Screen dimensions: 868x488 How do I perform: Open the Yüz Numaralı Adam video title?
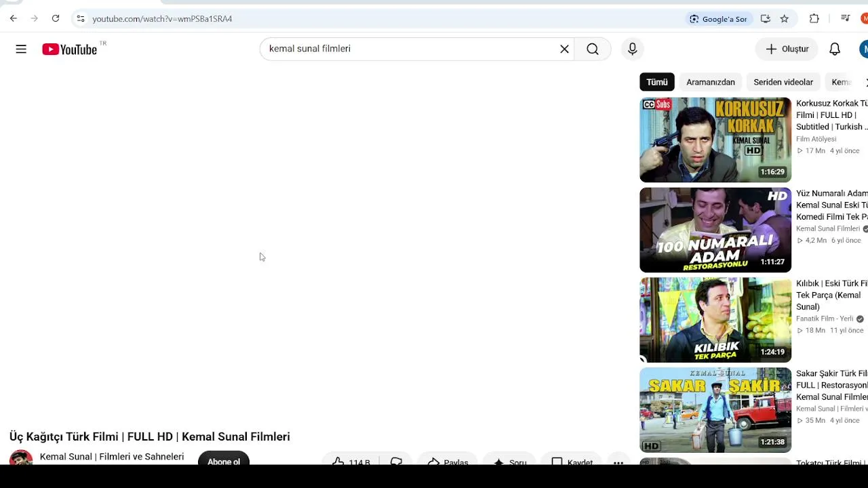click(832, 205)
